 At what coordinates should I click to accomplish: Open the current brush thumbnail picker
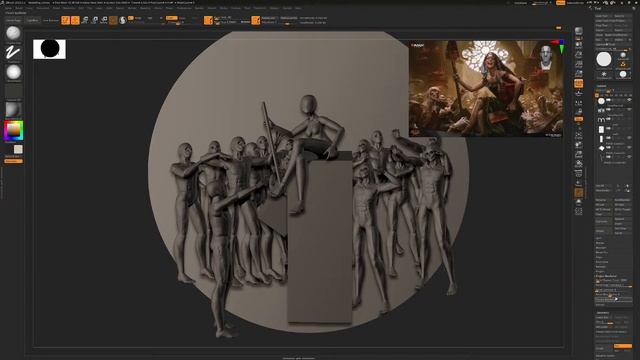point(13,33)
